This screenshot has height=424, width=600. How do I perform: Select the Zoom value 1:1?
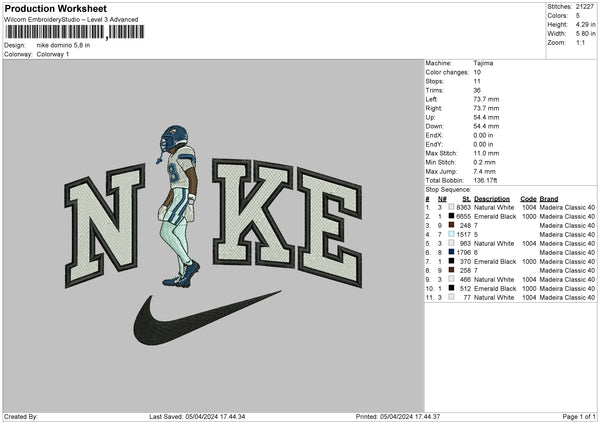(x=580, y=42)
